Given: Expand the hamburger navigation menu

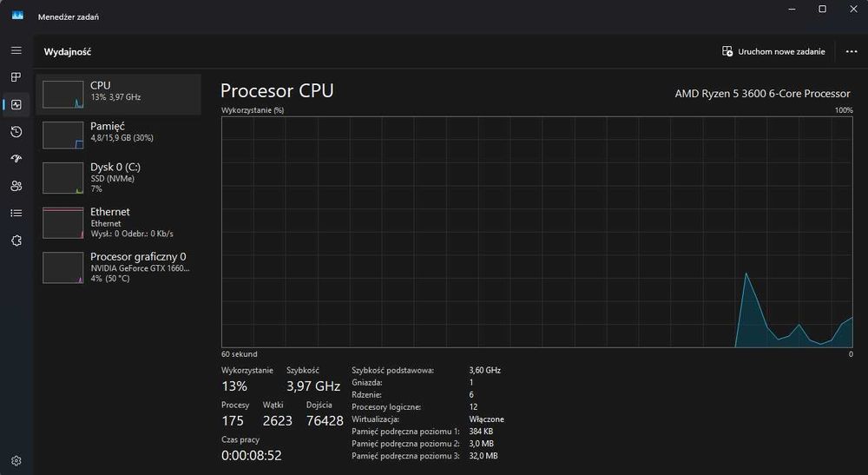Looking at the screenshot, I should (16, 50).
